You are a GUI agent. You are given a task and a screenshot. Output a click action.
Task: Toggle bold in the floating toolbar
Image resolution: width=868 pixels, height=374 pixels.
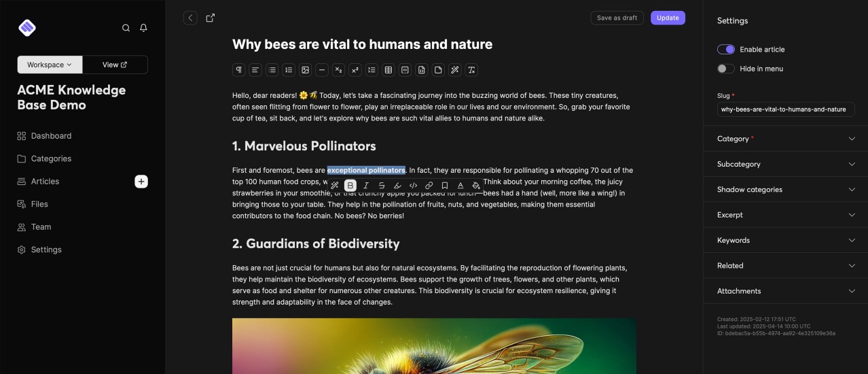[350, 186]
